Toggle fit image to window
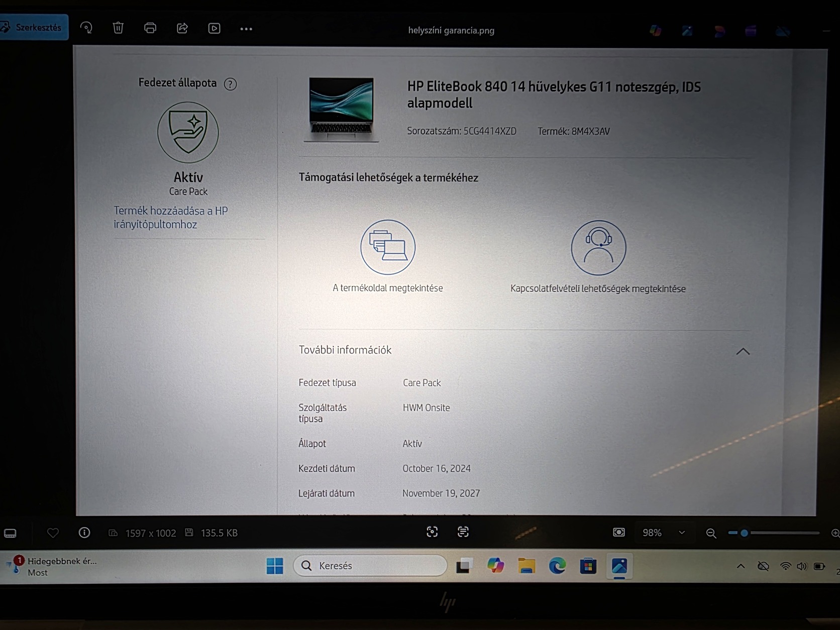 [x=618, y=532]
